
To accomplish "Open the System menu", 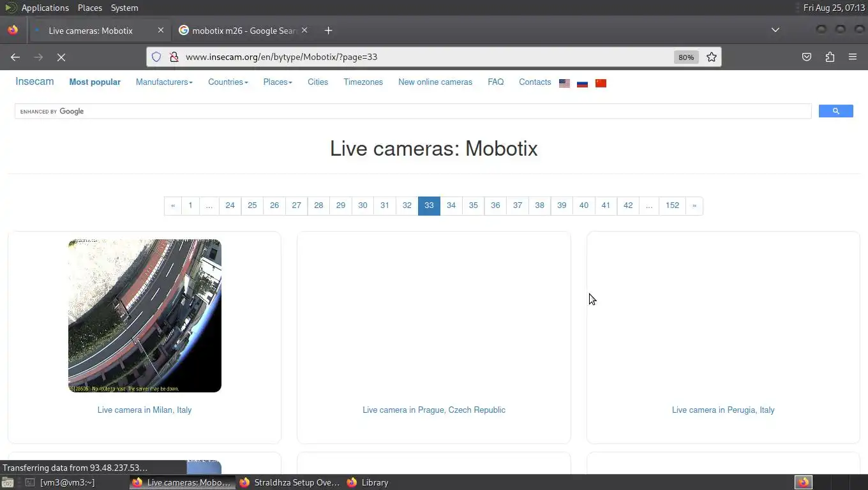I will tap(124, 8).
